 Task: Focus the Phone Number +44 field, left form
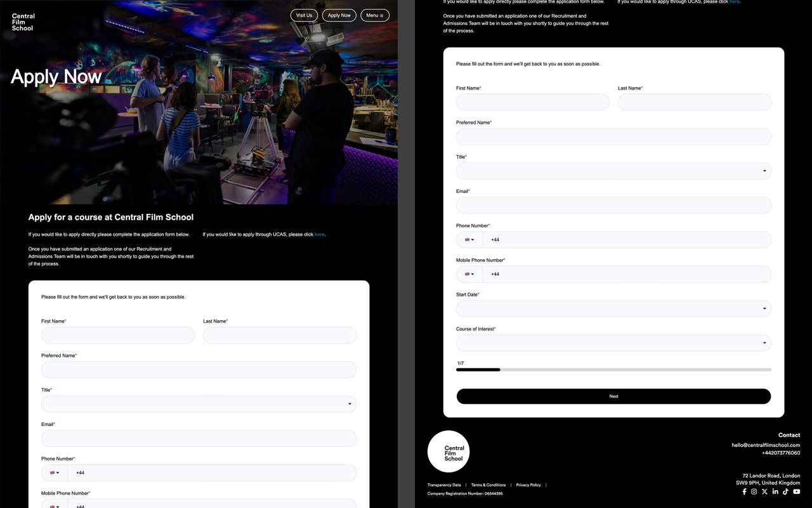point(212,473)
